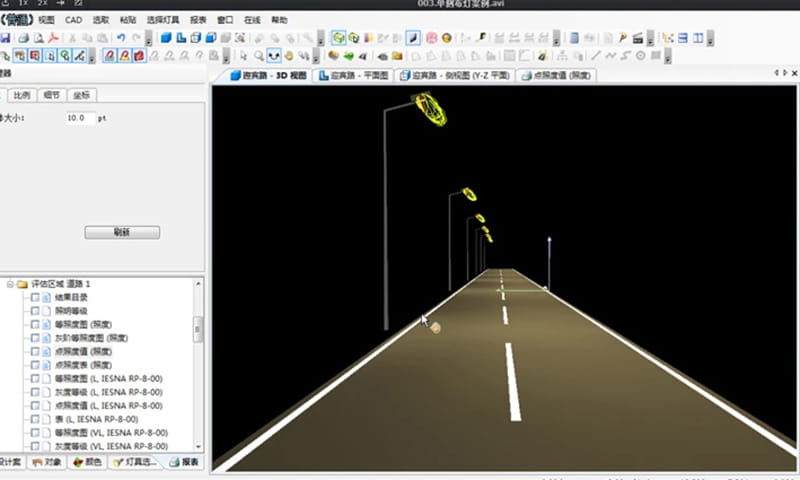Tick the 点照度值 (照度) checkbox
800x480 pixels.
coord(35,351)
